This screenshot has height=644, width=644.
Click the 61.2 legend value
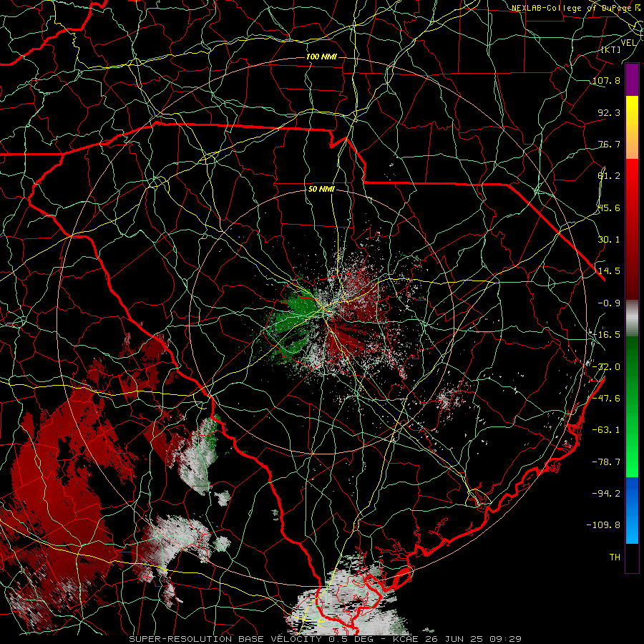tap(609, 176)
